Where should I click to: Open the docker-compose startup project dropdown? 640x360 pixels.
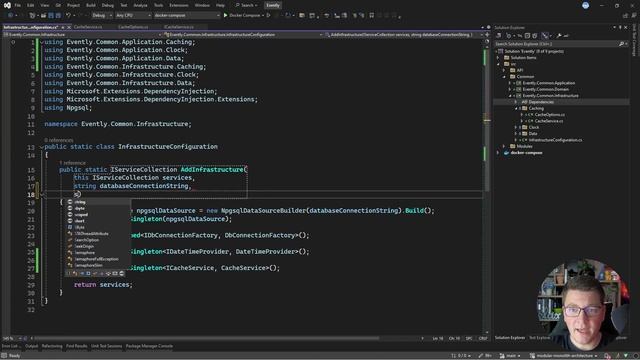coord(187,15)
